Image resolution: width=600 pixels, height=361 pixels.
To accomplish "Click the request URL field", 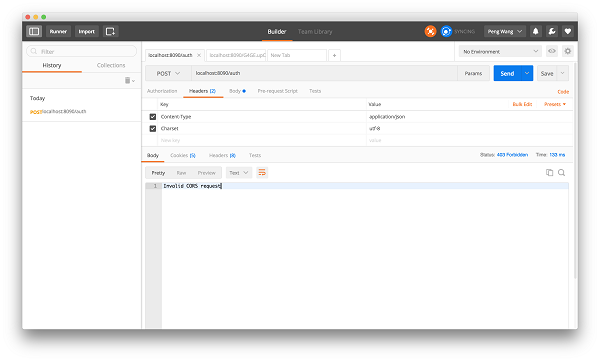I will click(x=324, y=73).
